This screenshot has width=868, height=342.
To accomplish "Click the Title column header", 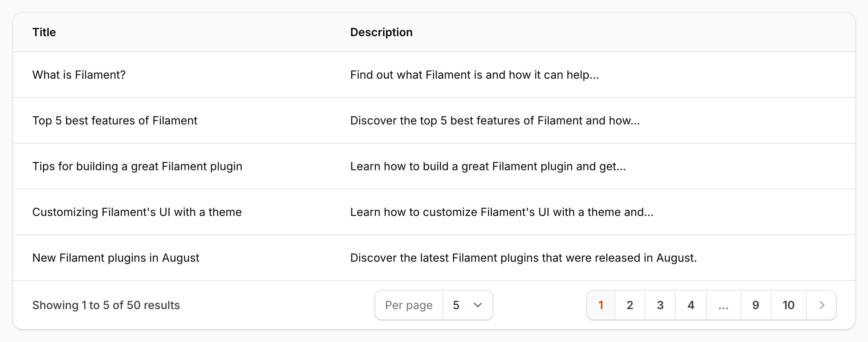I will 44,32.
